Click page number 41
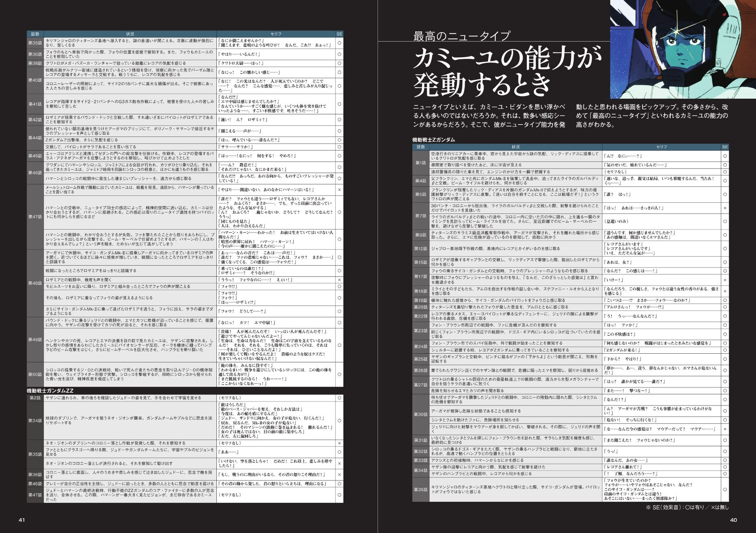This screenshot has width=756, height=533. [22, 520]
